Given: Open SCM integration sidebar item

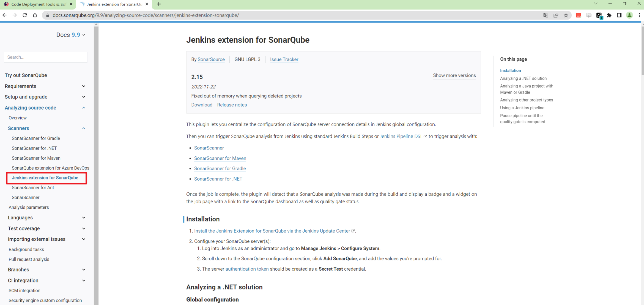Looking at the screenshot, I should point(24,290).
